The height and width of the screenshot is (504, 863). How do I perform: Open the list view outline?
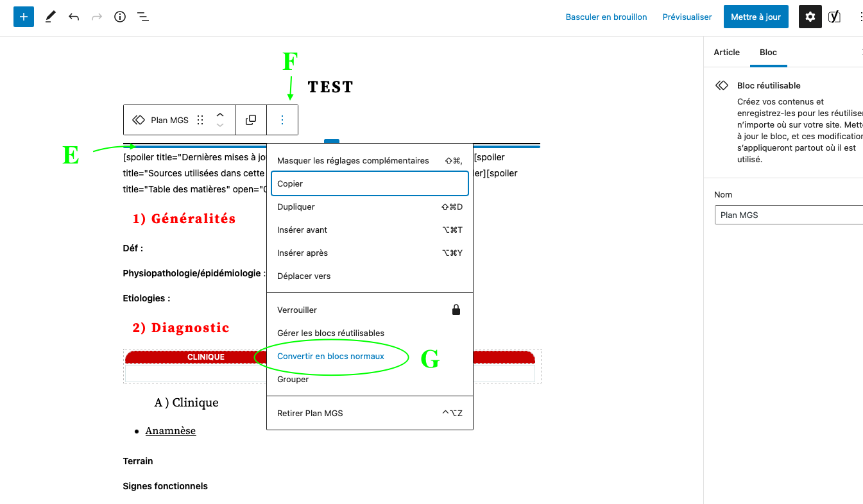point(143,17)
